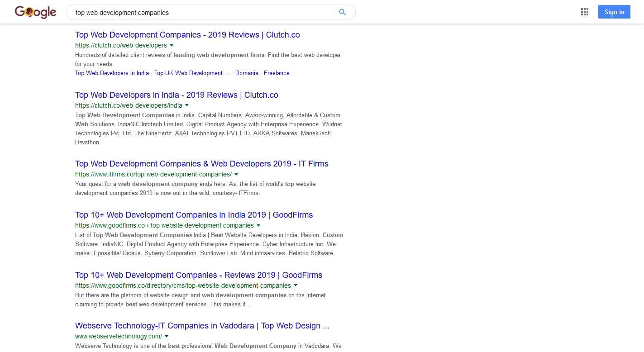Open IT Firms web developers 2019 result
This screenshot has width=644, height=352.
click(202, 164)
